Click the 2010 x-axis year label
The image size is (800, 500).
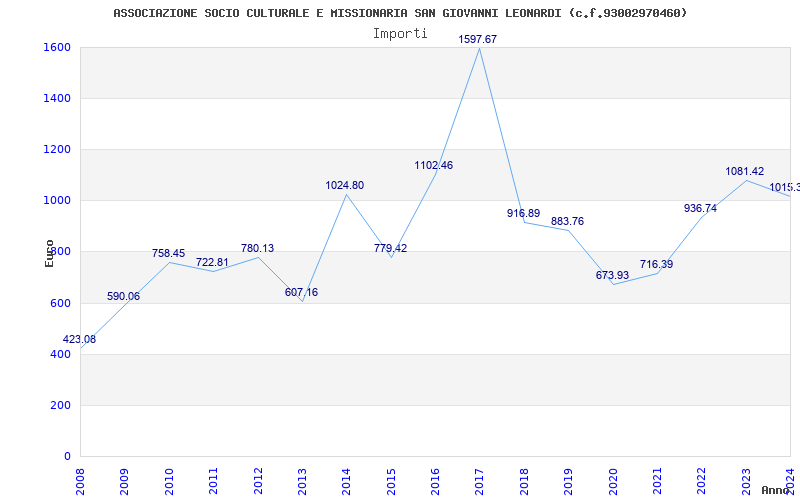(169, 481)
